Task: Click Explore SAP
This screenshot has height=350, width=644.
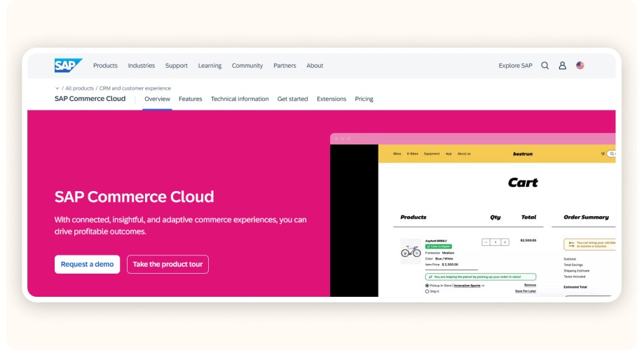Action: click(516, 66)
